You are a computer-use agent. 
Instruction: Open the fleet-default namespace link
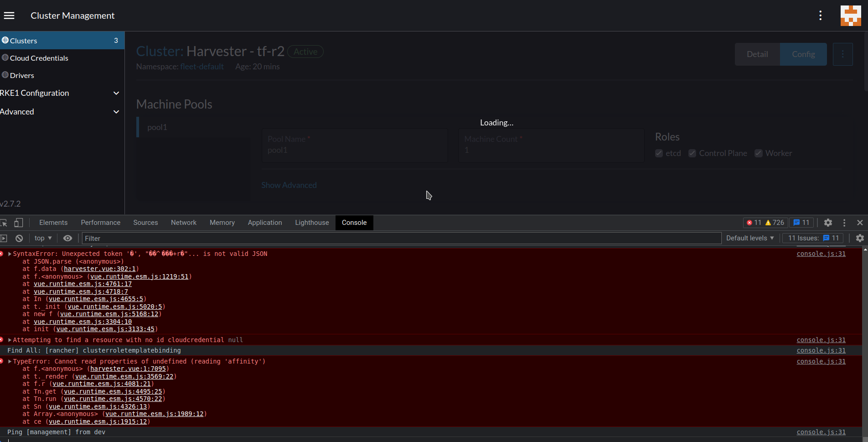point(202,67)
